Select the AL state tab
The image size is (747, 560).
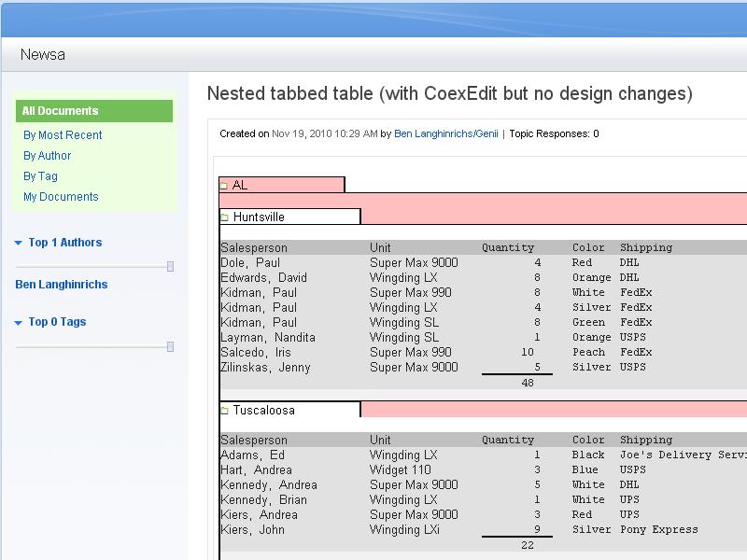point(240,186)
